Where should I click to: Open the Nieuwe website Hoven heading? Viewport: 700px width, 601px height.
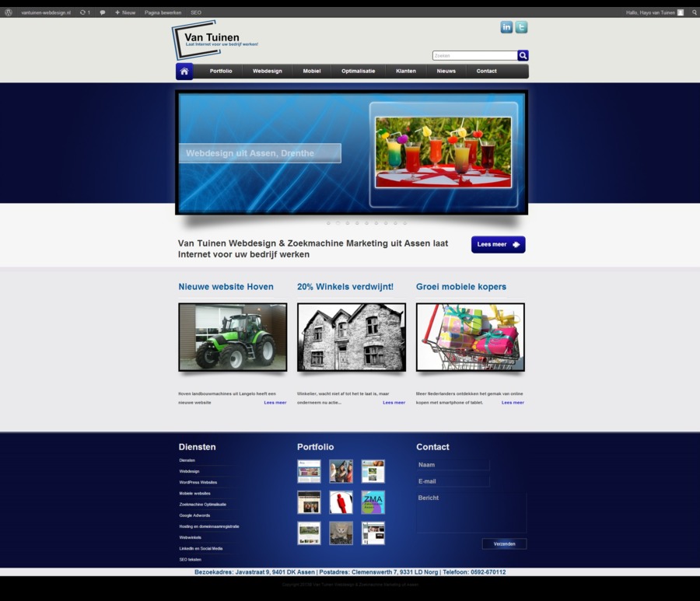[226, 287]
